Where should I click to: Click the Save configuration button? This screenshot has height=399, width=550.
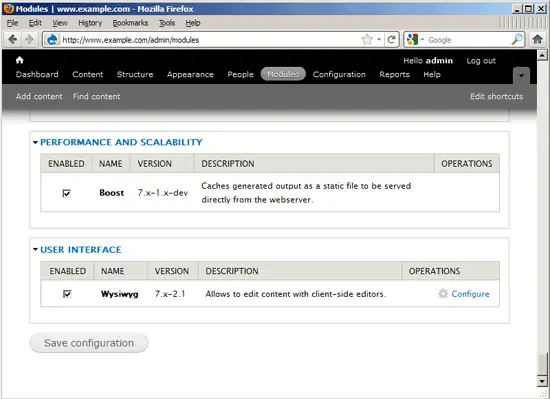89,343
